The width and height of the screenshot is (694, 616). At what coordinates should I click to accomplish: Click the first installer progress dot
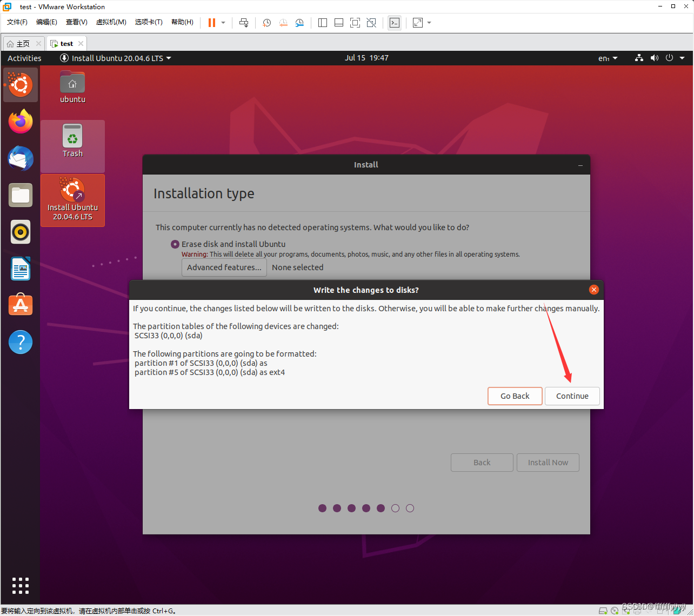[x=323, y=508]
